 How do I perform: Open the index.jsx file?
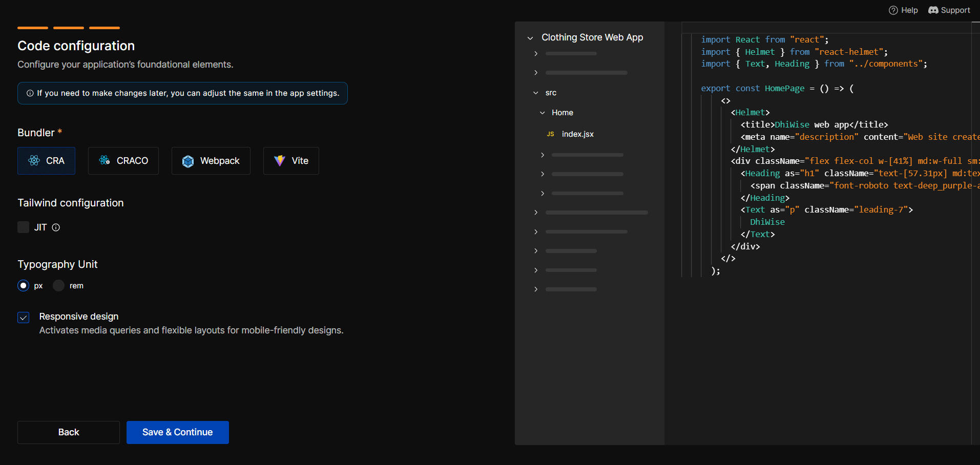578,134
